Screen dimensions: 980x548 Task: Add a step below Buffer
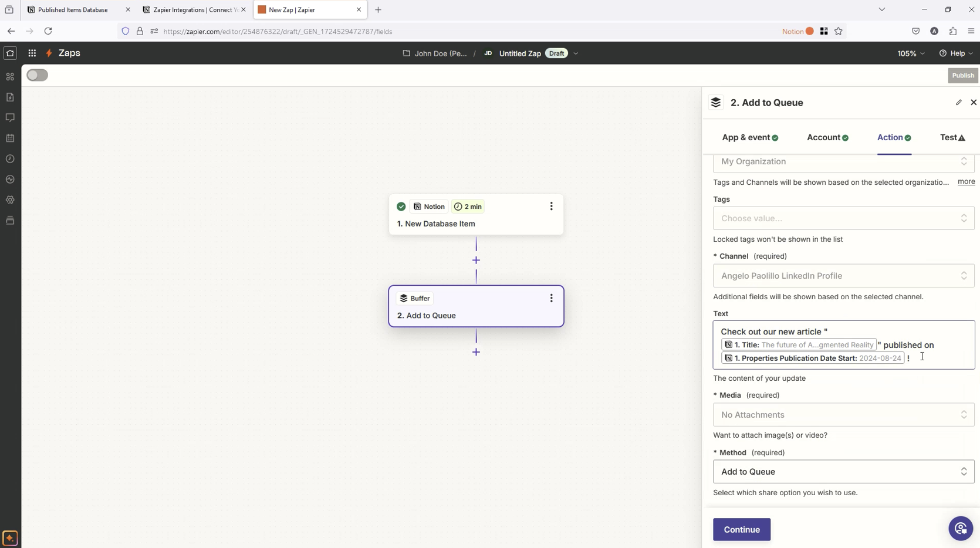tap(476, 352)
